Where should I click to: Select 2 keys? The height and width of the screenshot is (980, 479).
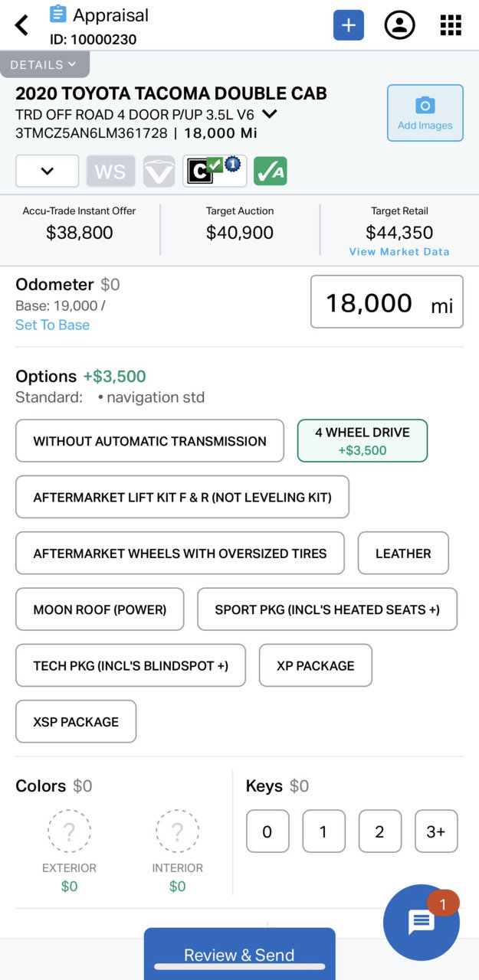tap(379, 831)
